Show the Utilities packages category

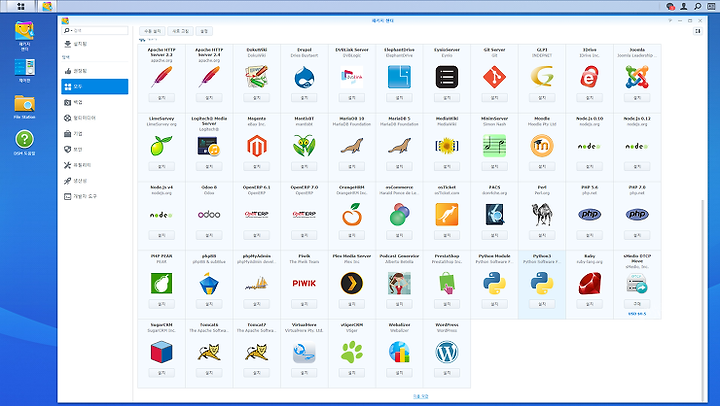tap(95, 165)
